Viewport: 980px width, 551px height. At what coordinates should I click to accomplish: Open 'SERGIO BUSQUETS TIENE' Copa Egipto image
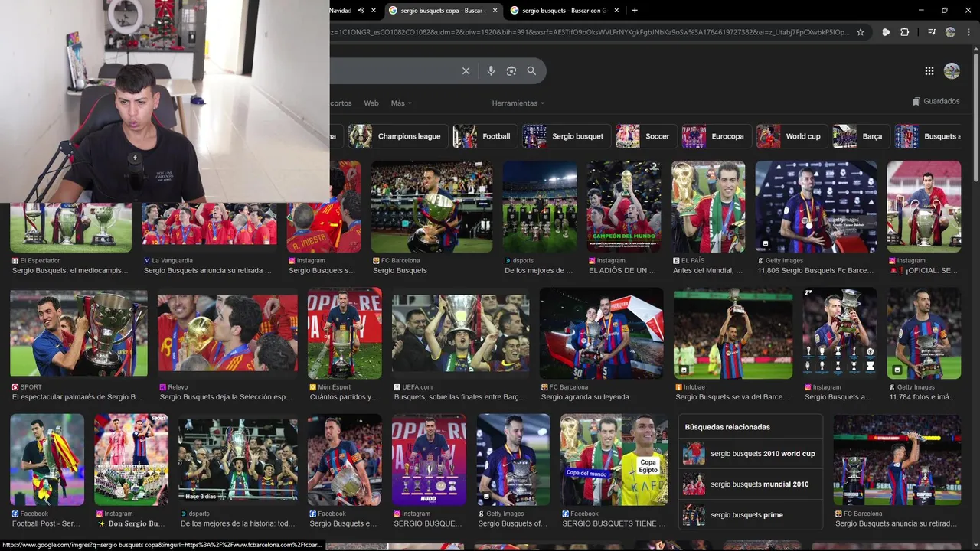coord(614,460)
